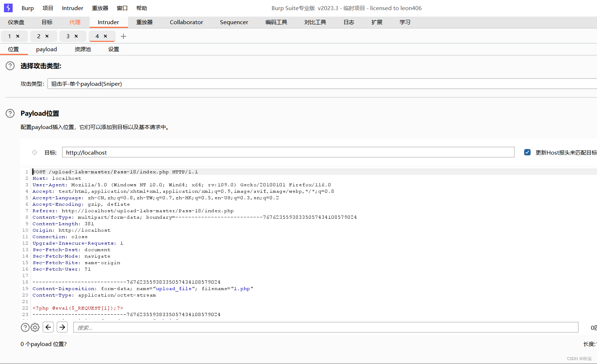Viewport: 597px width, 364px height.
Task: Click the Content-Length: 381 line
Action: coord(63,224)
